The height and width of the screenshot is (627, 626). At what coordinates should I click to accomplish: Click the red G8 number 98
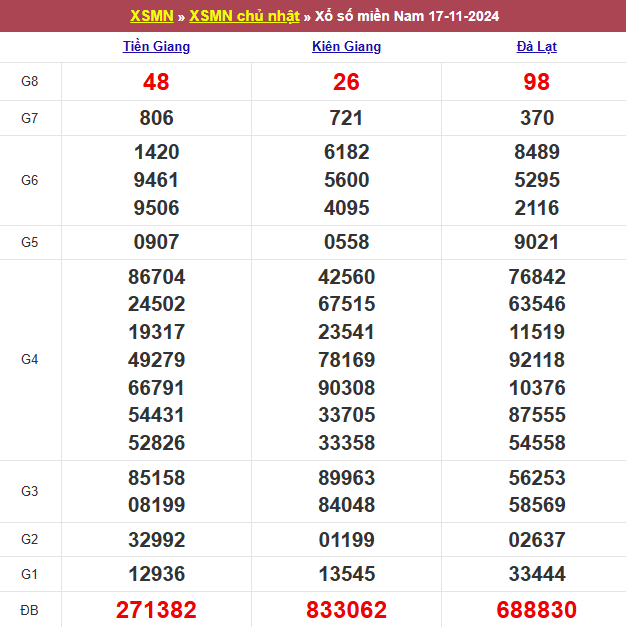[x=537, y=82]
